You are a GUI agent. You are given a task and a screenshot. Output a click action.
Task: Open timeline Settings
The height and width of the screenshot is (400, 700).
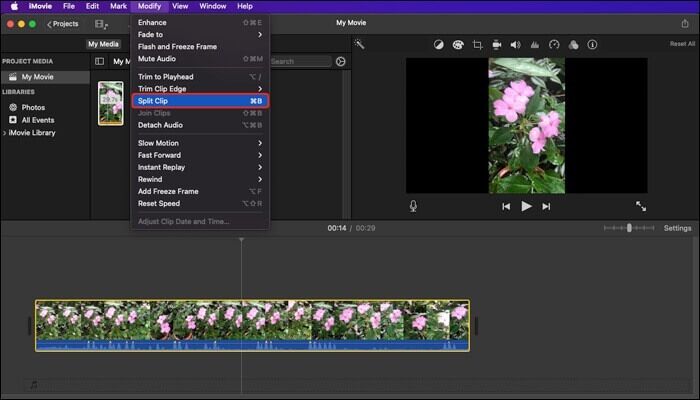677,228
